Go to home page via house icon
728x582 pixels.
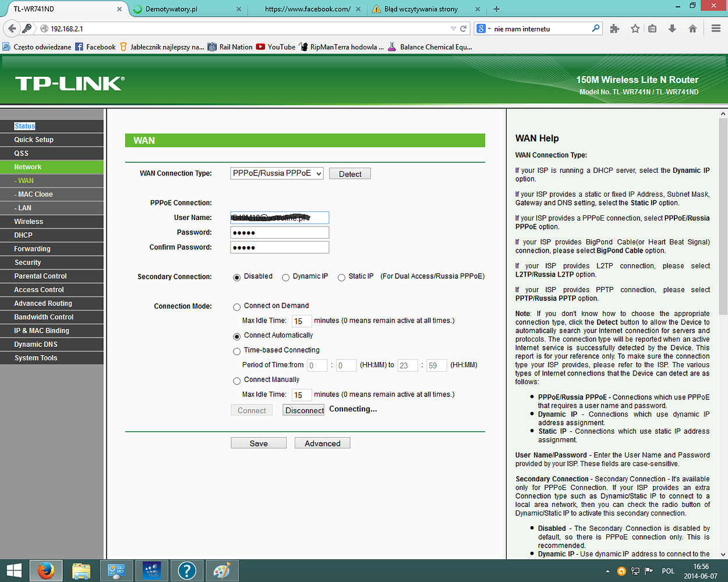692,29
